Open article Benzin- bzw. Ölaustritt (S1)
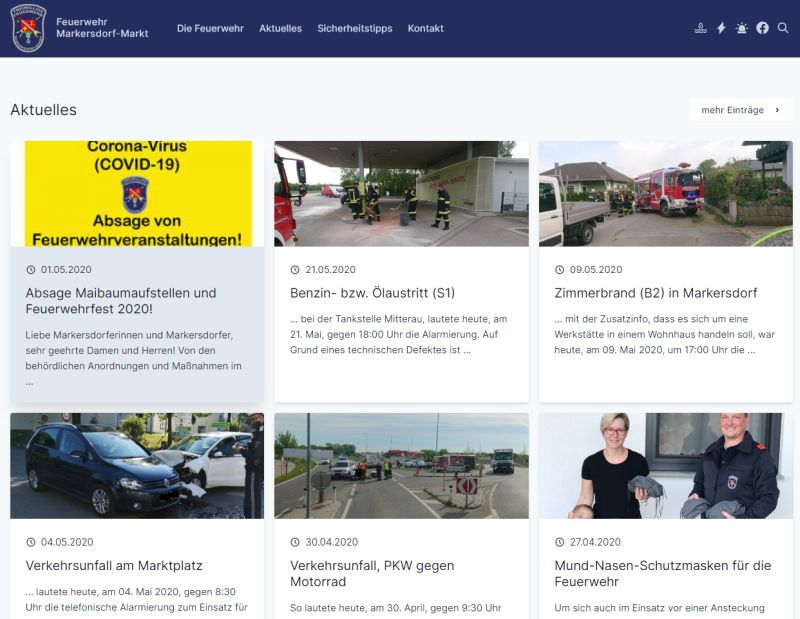800x619 pixels. [372, 293]
